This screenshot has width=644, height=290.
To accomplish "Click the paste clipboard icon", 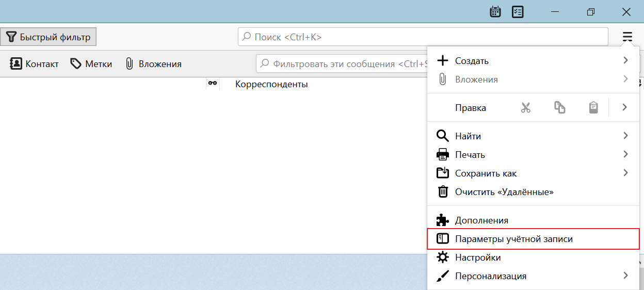I will click(593, 108).
